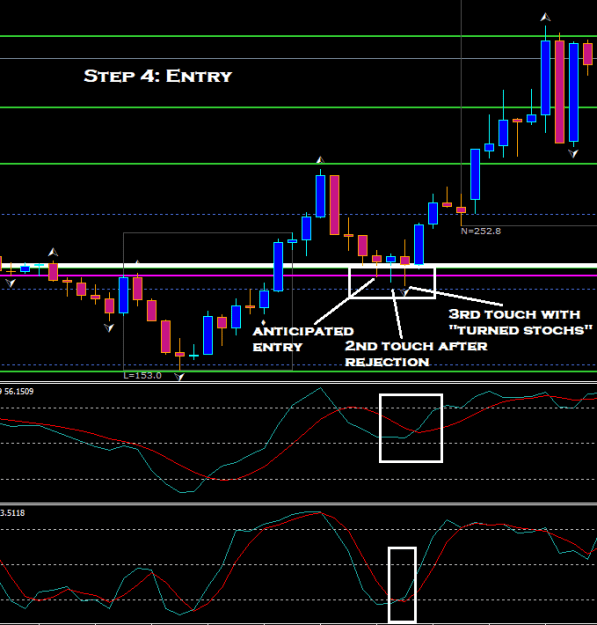Click the 56.1509 indicator value
This screenshot has width=597, height=625.
pos(19,391)
